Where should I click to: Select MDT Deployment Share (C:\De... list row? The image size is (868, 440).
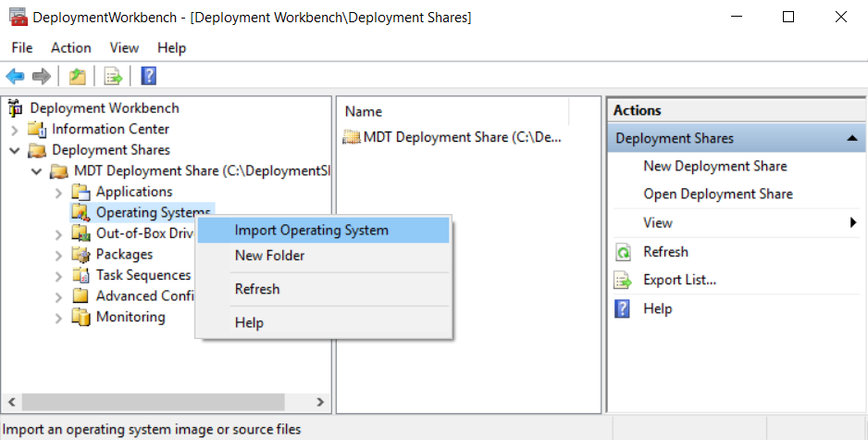click(453, 137)
